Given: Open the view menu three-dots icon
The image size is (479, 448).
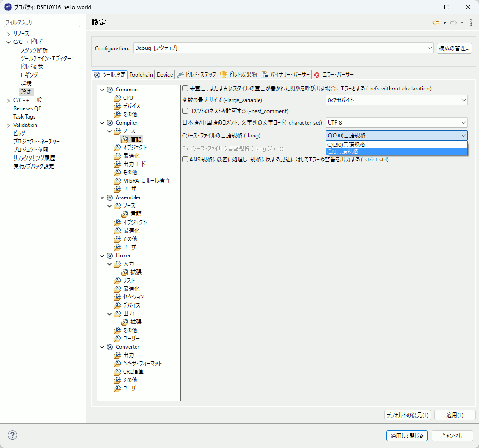Looking at the screenshot, I should coord(470,23).
